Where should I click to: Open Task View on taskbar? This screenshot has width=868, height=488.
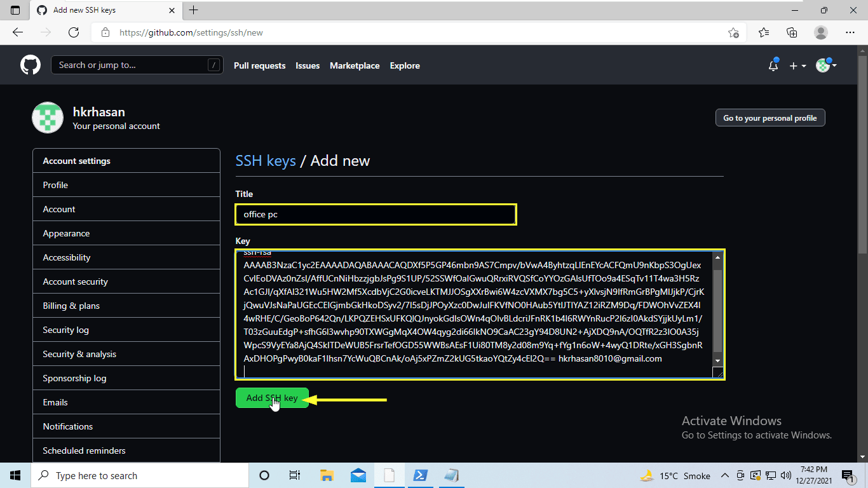[295, 475]
